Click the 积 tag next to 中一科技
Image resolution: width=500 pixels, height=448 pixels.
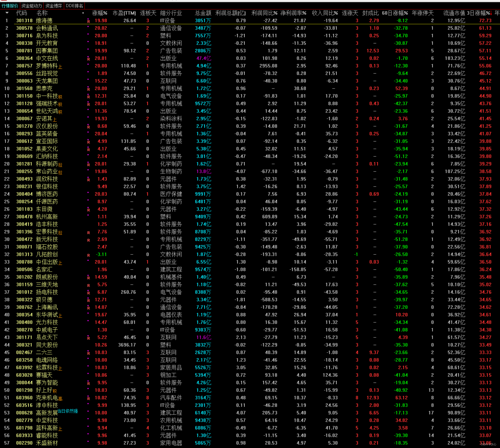[x=60, y=97]
